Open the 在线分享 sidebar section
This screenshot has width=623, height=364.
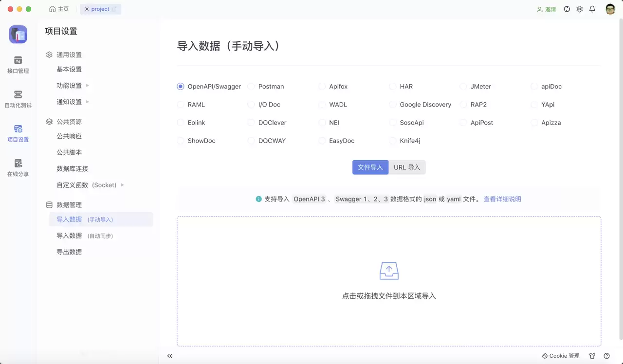[18, 168]
